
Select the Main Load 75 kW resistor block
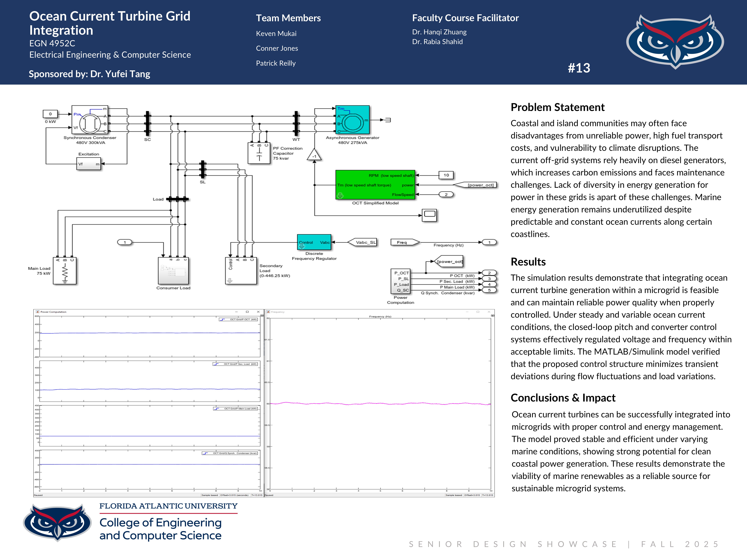coord(65,271)
